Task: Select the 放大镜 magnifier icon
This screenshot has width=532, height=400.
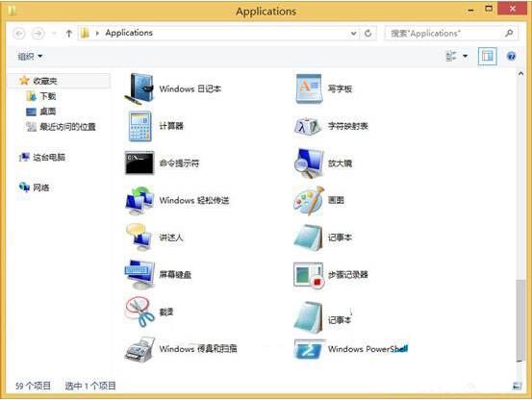Action: tap(309, 163)
